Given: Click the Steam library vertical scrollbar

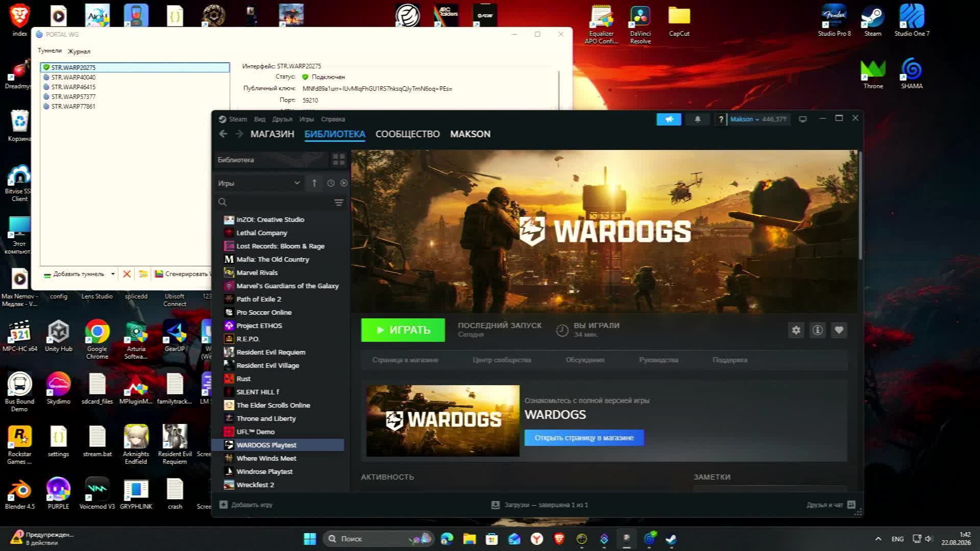Looking at the screenshot, I should click(860, 206).
